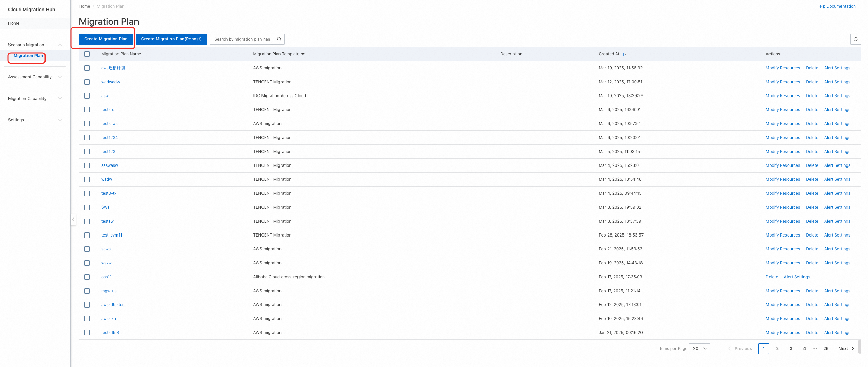Image resolution: width=868 pixels, height=367 pixels.
Task: Click Previous page arrow
Action: [730, 348]
